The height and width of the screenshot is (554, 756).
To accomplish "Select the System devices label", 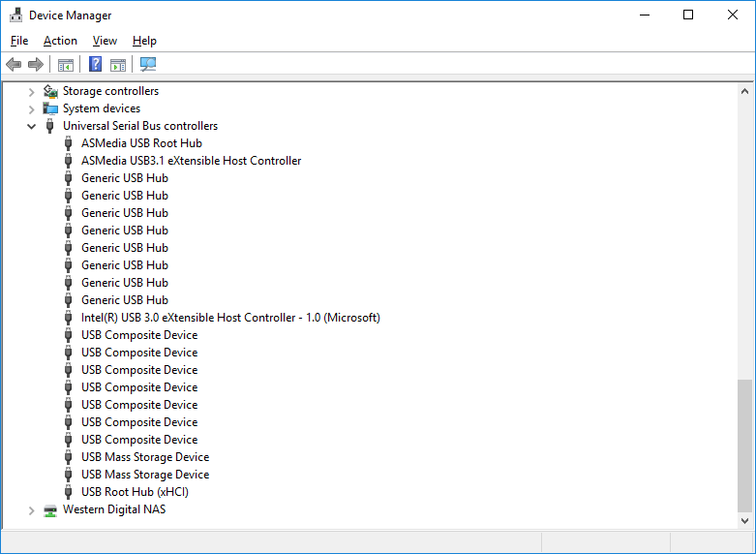I will 102,108.
